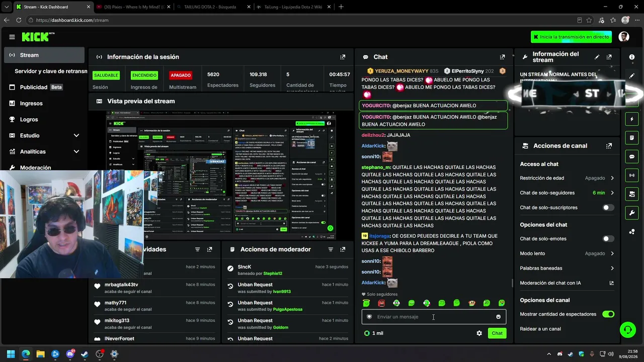
Task: Click the Stephie12 moderator name link
Action: pyautogui.click(x=273, y=274)
